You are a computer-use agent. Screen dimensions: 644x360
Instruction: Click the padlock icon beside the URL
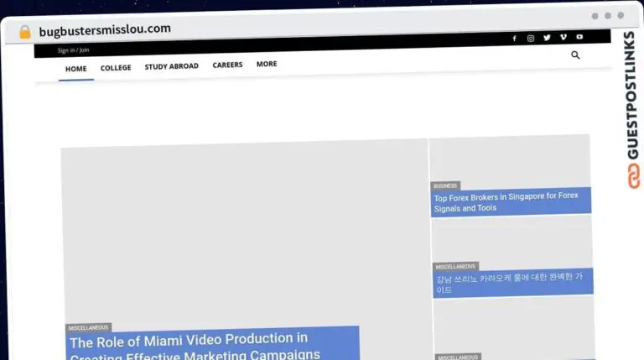point(25,32)
